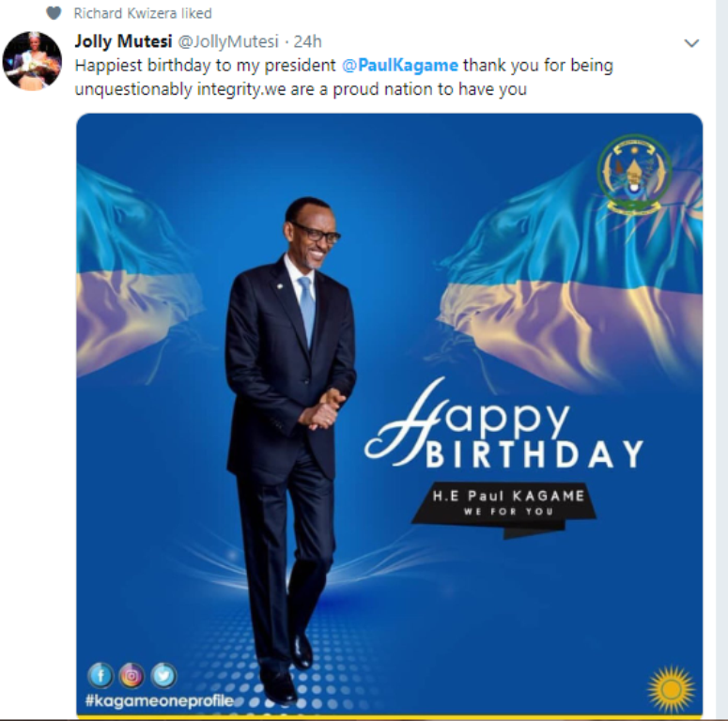Screen dimensions: 728x721
Task: Click the Rwanda coat of arms emblem
Action: pos(634,174)
